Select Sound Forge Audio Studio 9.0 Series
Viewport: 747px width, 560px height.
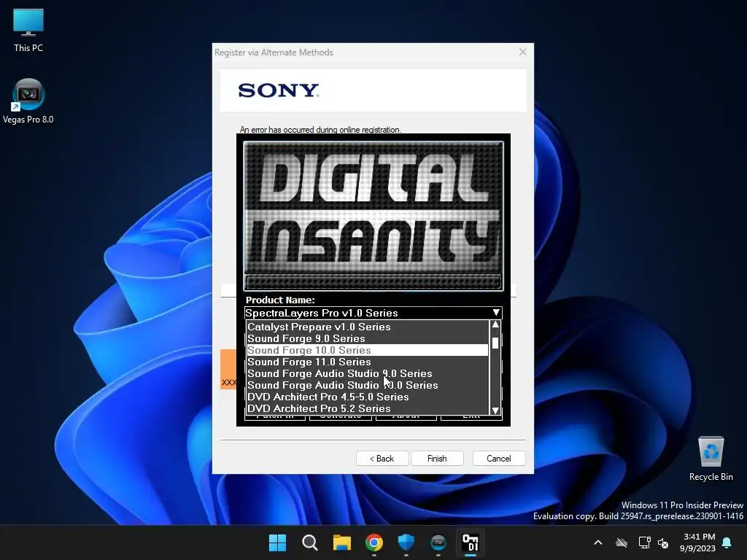point(368,373)
